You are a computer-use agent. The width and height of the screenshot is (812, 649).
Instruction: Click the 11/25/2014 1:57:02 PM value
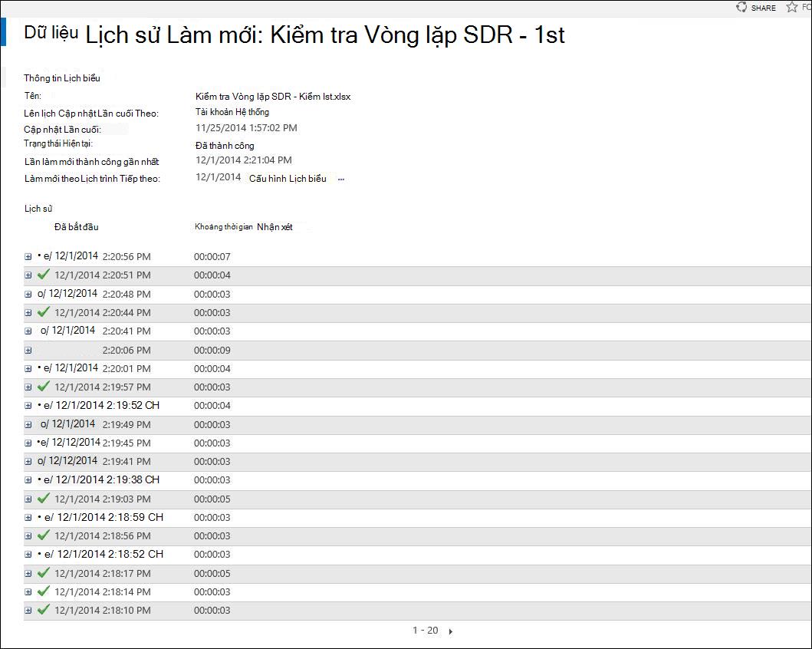[246, 128]
